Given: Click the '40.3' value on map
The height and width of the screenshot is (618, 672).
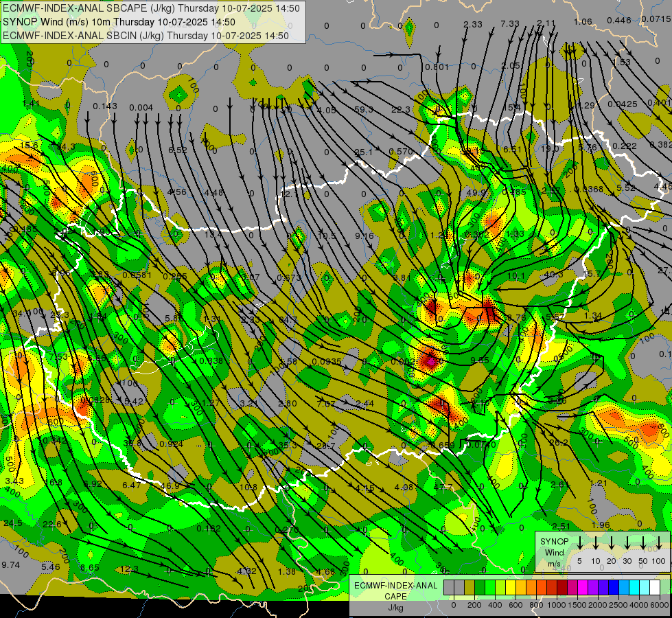Looking at the screenshot, I should [x=553, y=275].
